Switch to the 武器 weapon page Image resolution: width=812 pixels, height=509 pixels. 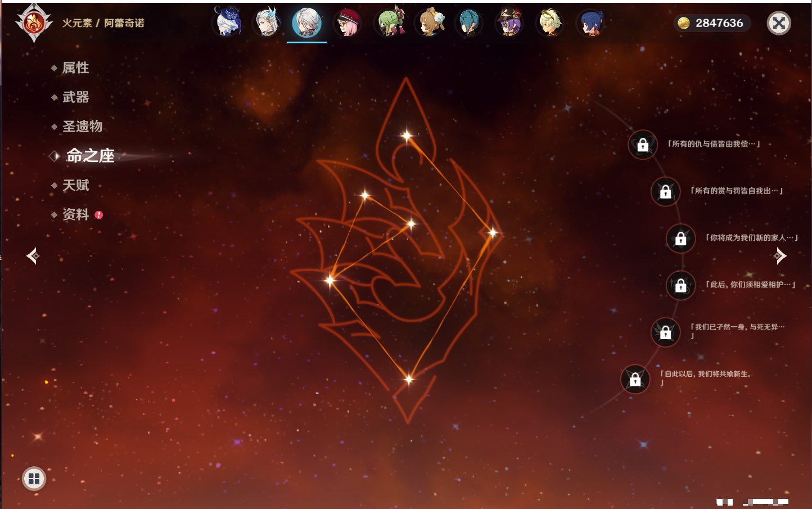(76, 97)
